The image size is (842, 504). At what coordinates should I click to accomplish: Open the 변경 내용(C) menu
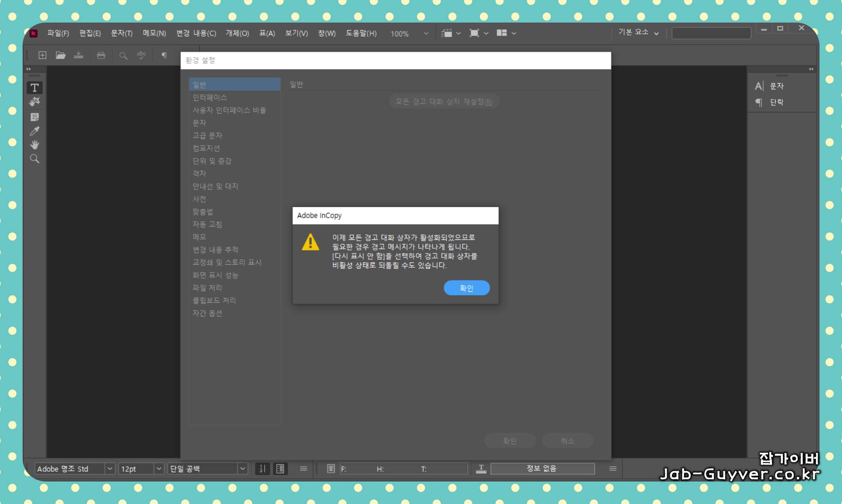(x=196, y=33)
